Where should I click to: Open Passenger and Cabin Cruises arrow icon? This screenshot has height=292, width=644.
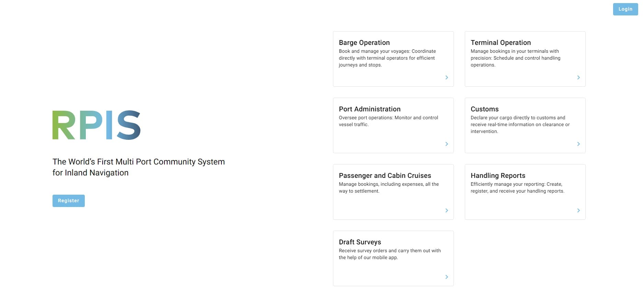(447, 210)
